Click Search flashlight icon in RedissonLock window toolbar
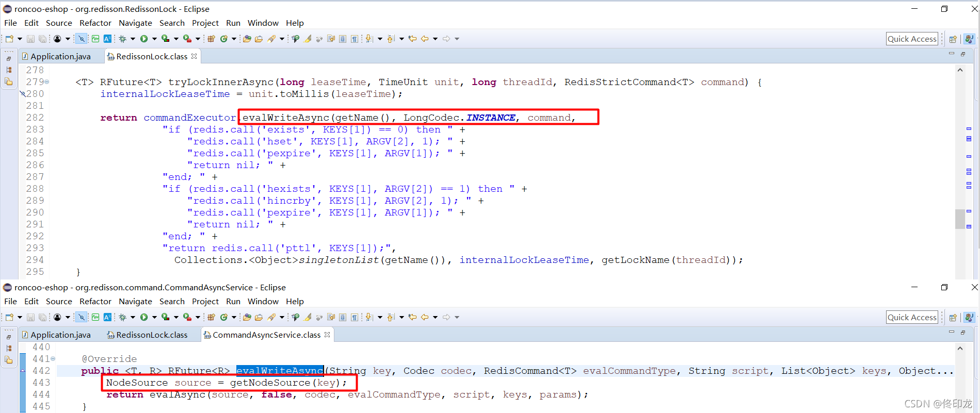Image resolution: width=980 pixels, height=413 pixels. point(271,39)
